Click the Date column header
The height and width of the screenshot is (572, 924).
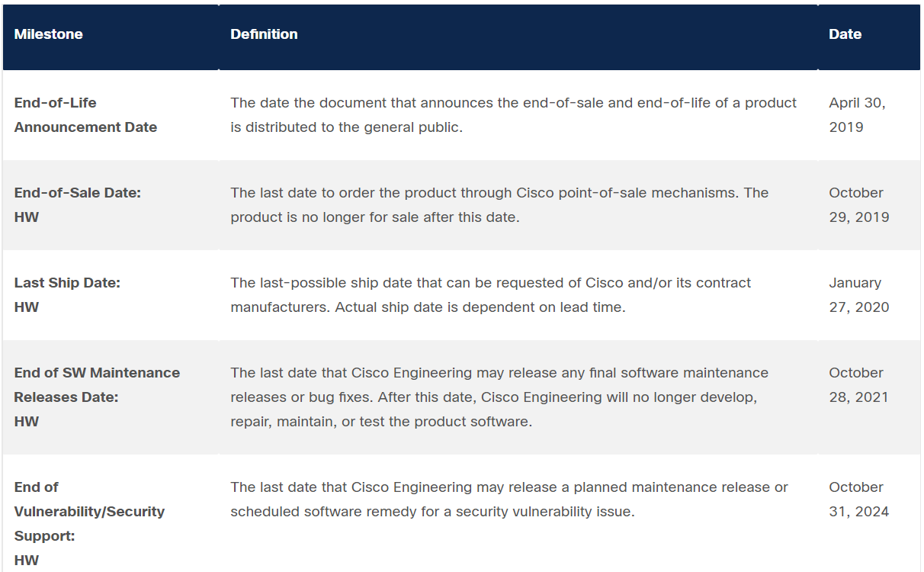point(845,34)
